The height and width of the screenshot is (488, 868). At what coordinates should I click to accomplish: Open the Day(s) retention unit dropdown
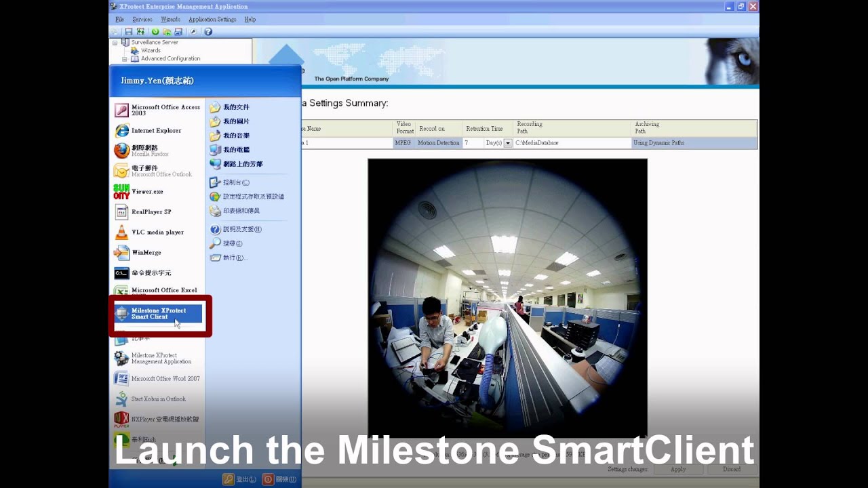point(508,143)
